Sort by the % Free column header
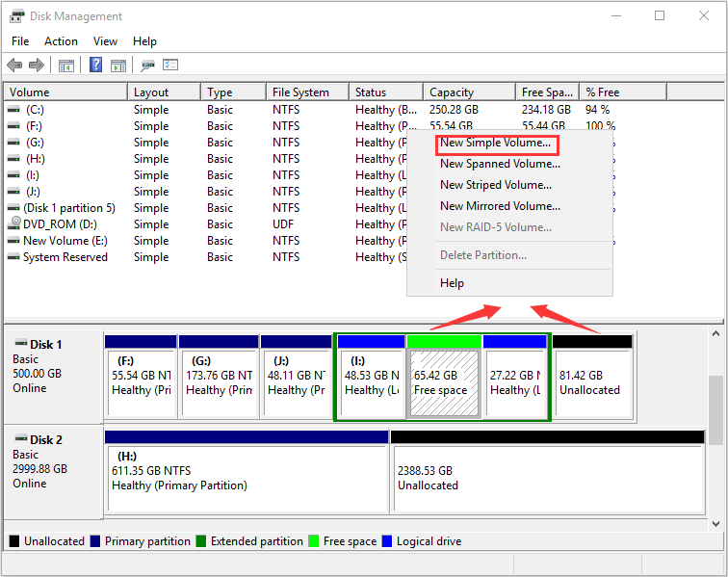728x577 pixels. 624,92
